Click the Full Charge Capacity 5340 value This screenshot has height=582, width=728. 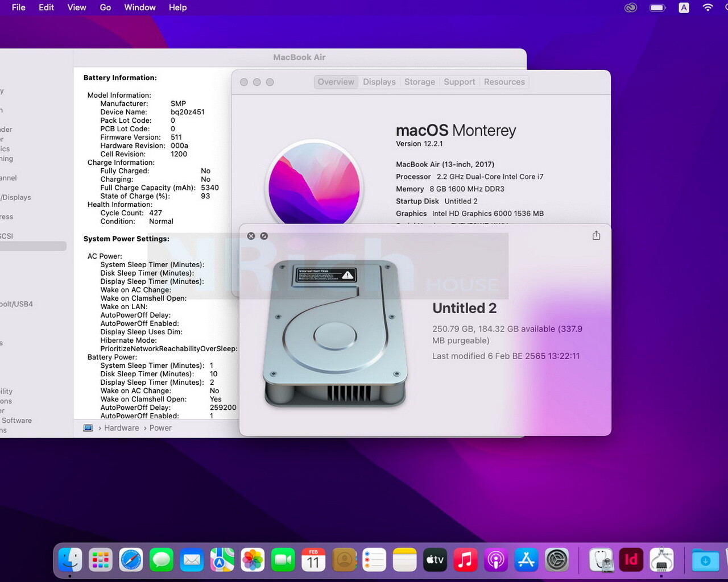[x=210, y=188]
